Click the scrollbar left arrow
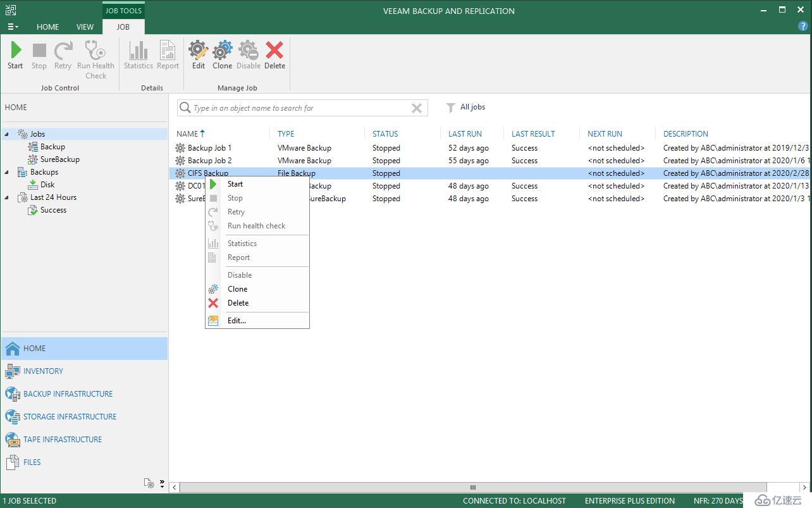812x508 pixels. click(x=175, y=488)
